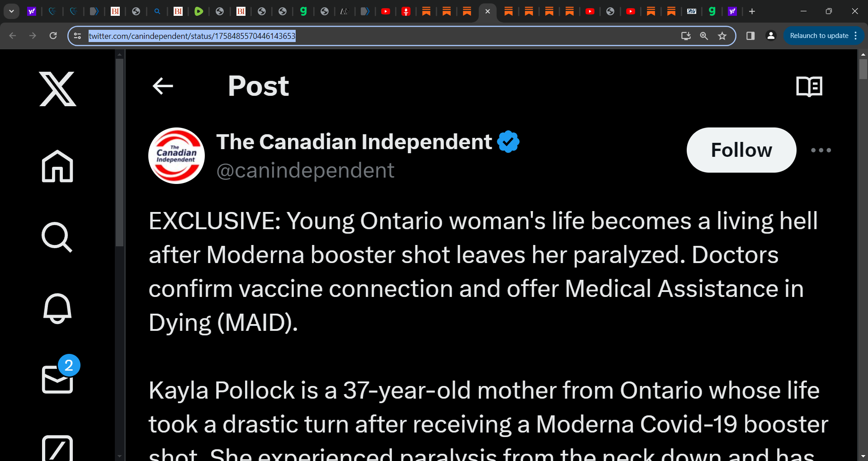The height and width of the screenshot is (461, 868).
Task: Follow The Canadian Independent
Action: coord(741,150)
